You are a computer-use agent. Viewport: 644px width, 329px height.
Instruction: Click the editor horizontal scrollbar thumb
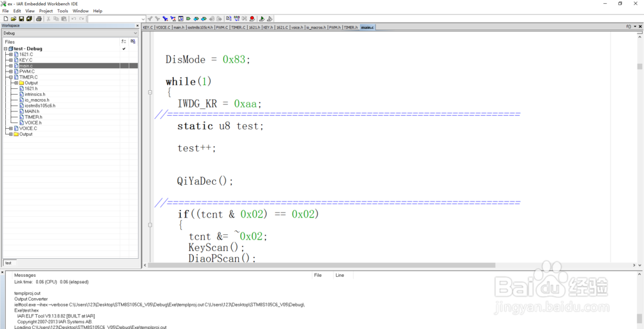[x=322, y=265]
